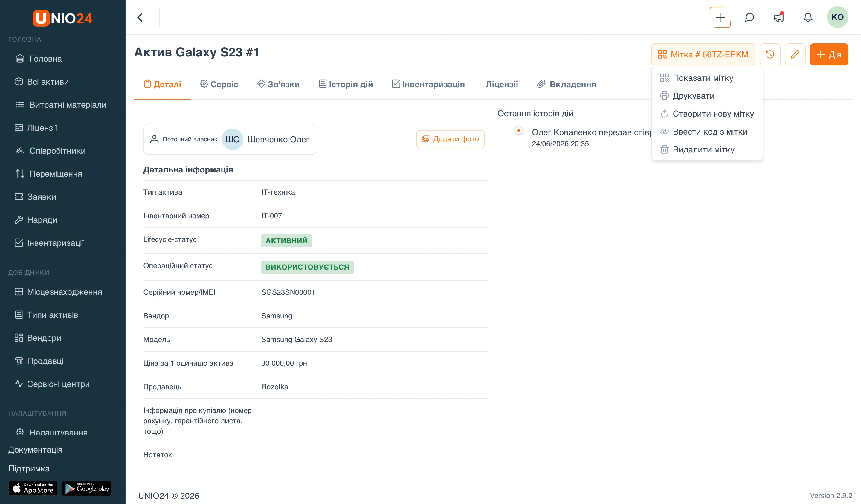Open the notifications bell
The width and height of the screenshot is (861, 504).
[808, 17]
